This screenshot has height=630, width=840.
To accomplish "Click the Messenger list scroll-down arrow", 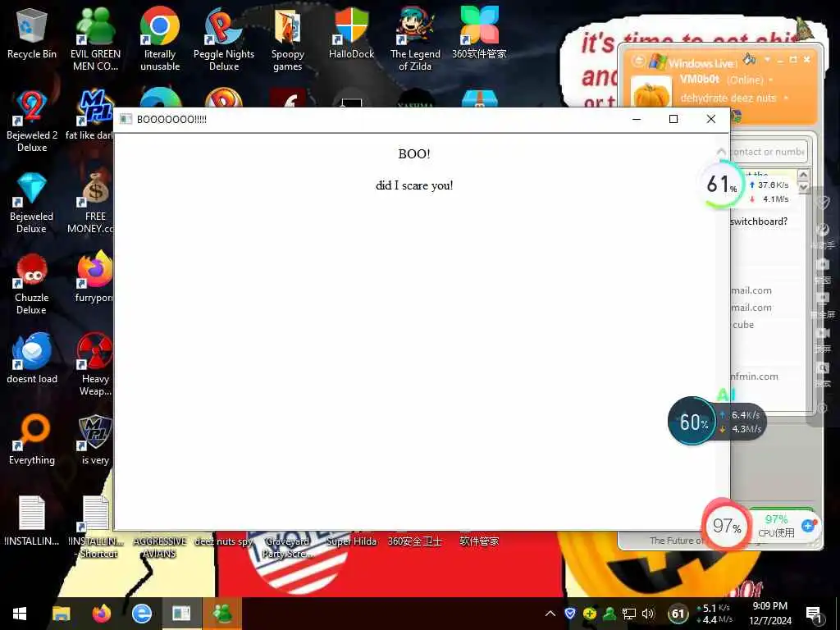I will pos(803,188).
